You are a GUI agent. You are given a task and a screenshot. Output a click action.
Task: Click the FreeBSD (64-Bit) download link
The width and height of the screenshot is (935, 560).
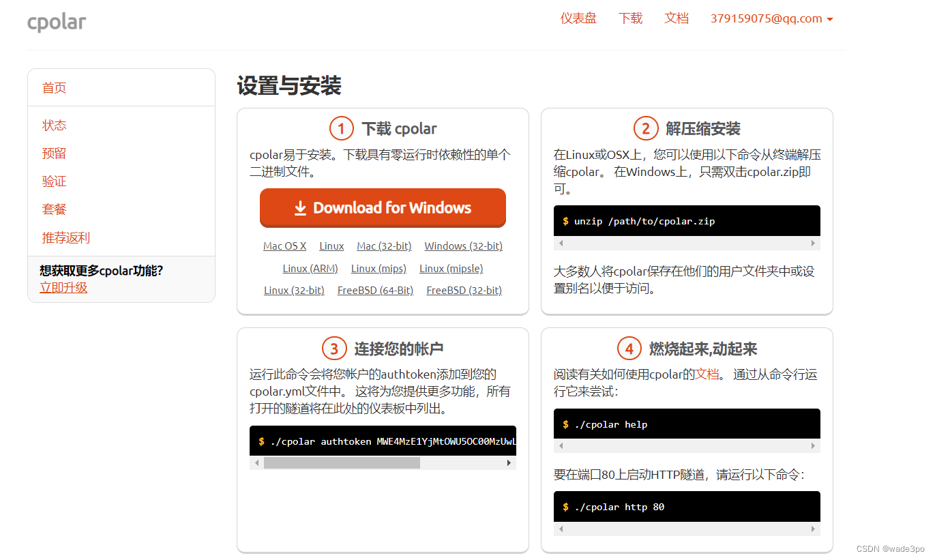pyautogui.click(x=376, y=291)
